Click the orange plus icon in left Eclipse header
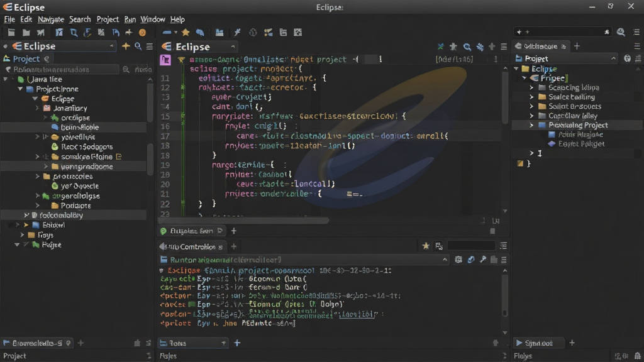The image size is (644, 362). [x=126, y=47]
